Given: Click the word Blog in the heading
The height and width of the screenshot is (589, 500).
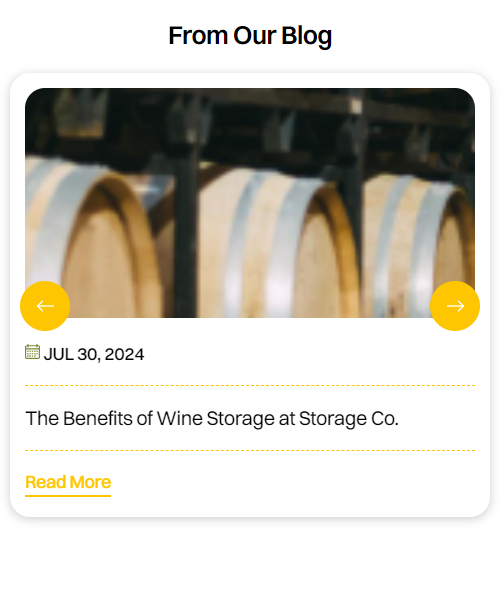Looking at the screenshot, I should (307, 36).
